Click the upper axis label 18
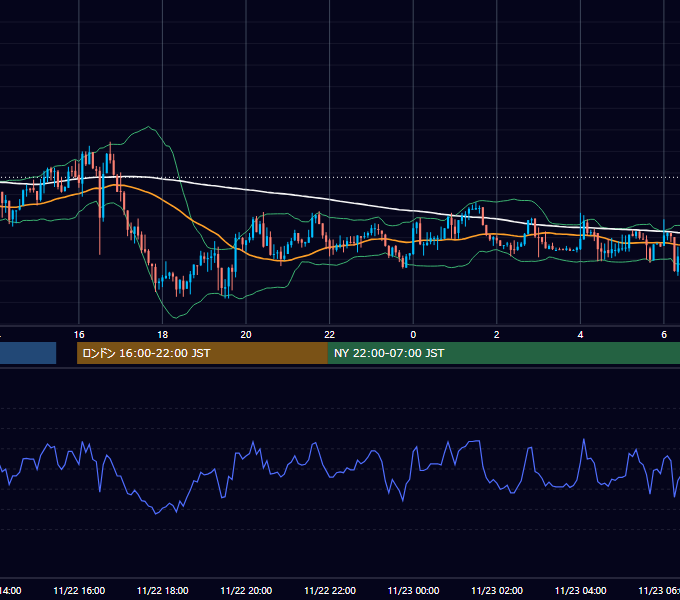Image resolution: width=680 pixels, height=600 pixels. (x=163, y=335)
